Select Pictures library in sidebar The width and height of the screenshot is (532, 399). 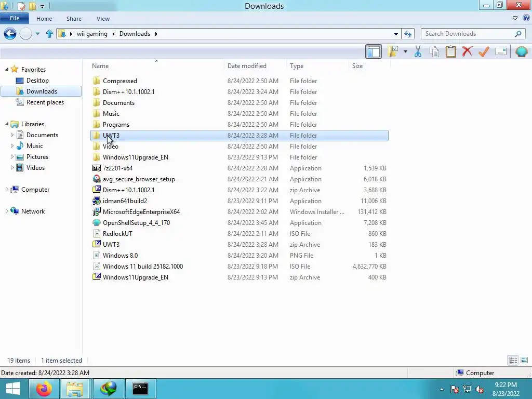click(x=37, y=157)
